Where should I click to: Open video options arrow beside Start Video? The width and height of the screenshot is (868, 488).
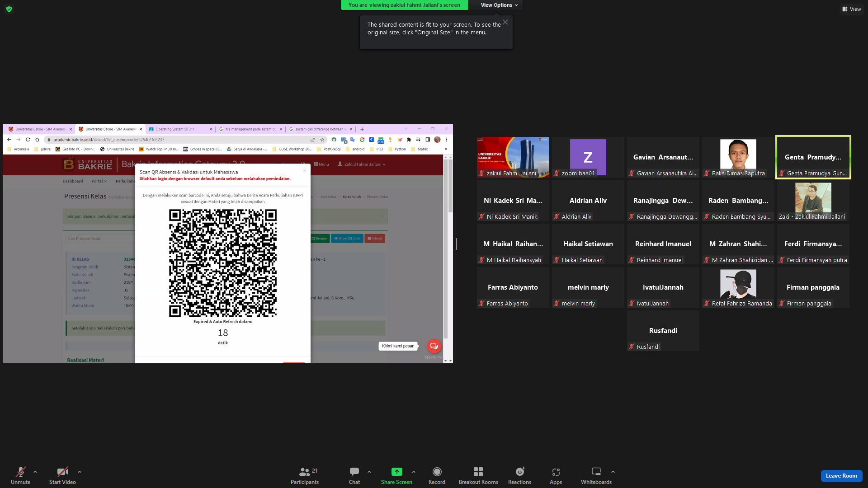tap(80, 472)
